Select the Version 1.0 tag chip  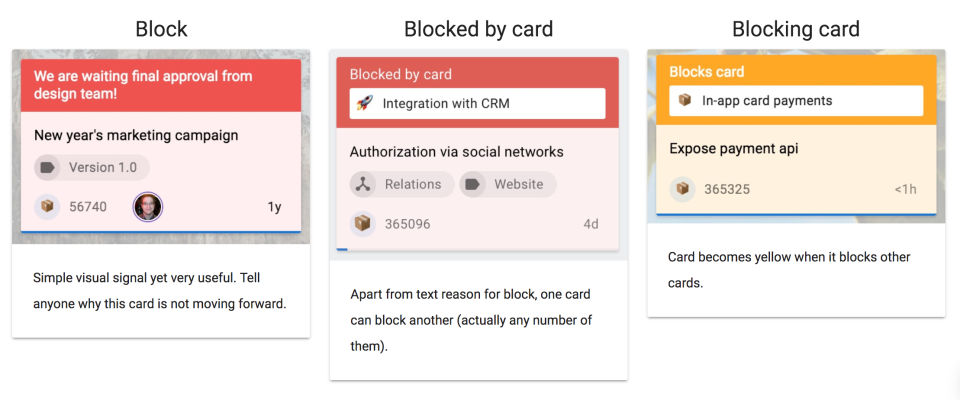92,167
